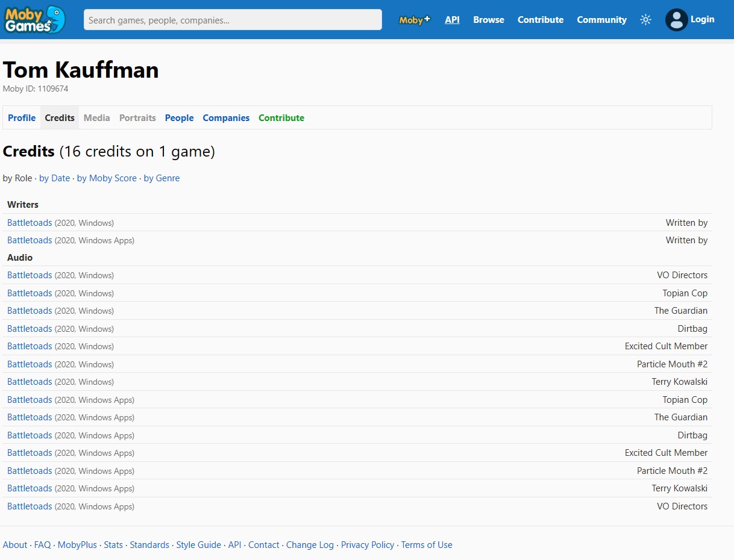Switch to the People tab
The image size is (734, 560).
click(180, 118)
